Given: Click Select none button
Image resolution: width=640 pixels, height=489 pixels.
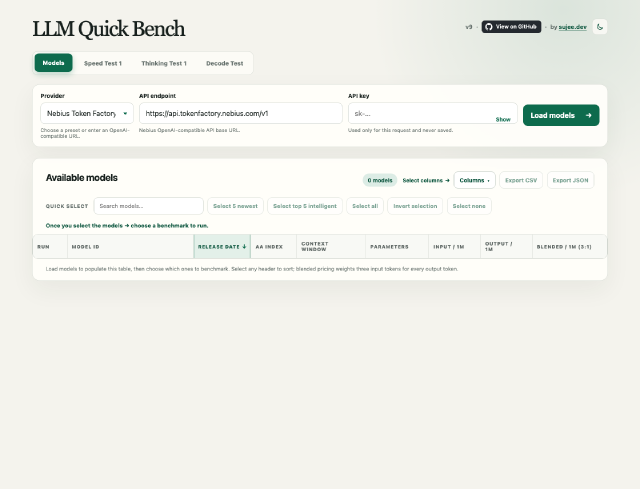Looking at the screenshot, I should pyautogui.click(x=469, y=206).
